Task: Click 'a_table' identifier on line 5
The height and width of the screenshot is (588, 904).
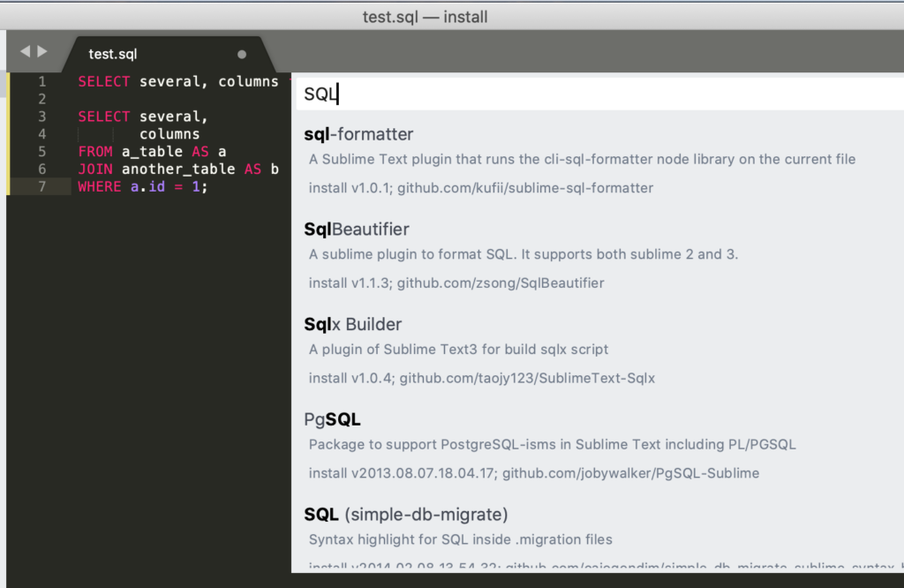Action: pyautogui.click(x=152, y=152)
